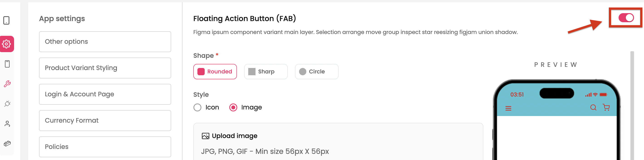
Task: Click the mobile device icon in sidebar
Action: click(x=7, y=20)
